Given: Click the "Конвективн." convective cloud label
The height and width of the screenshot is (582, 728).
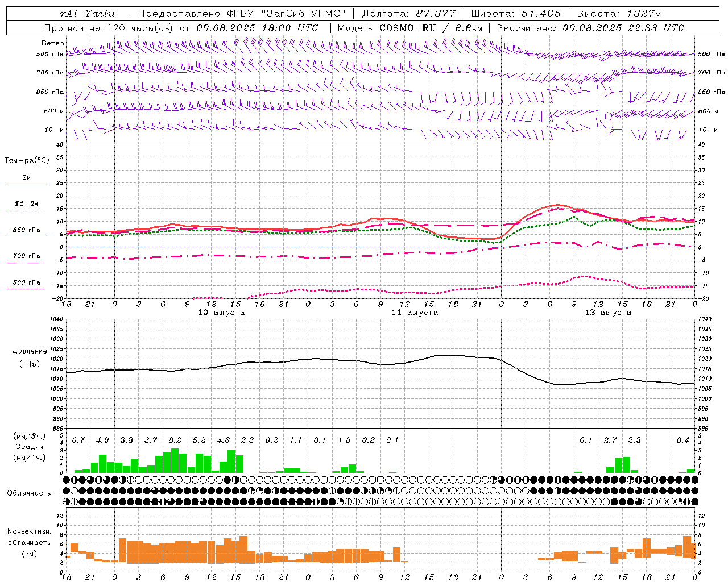Looking at the screenshot, I should pyautogui.click(x=29, y=531).
